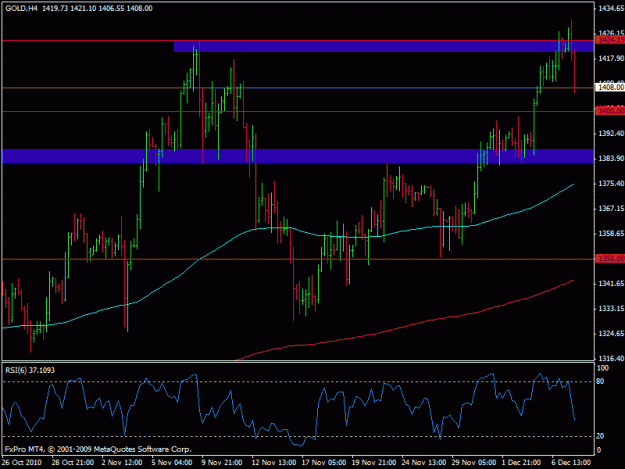
Task: Click the 1324.65 price axis value
Action: click(611, 333)
